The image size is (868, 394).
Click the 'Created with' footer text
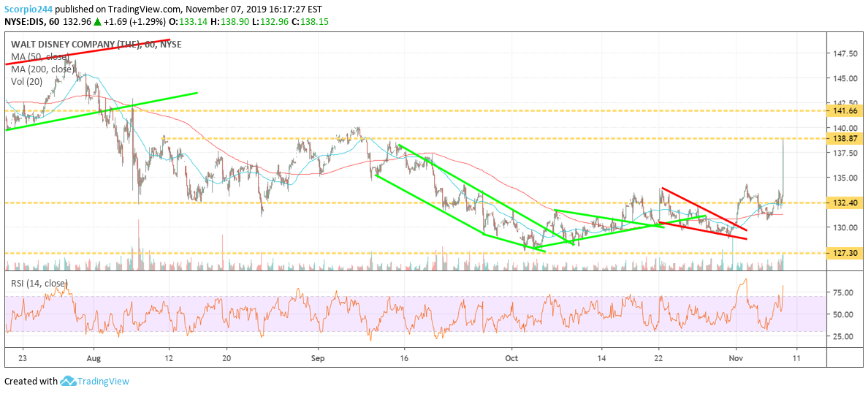31,382
